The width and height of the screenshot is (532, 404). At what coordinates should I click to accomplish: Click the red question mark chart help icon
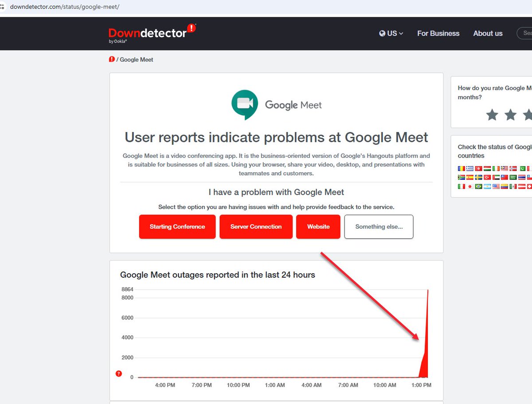[x=118, y=374]
